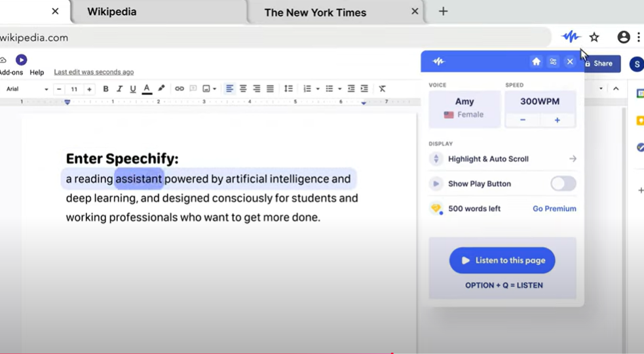644x354 pixels.
Task: Click the Go Premium link
Action: tap(554, 208)
